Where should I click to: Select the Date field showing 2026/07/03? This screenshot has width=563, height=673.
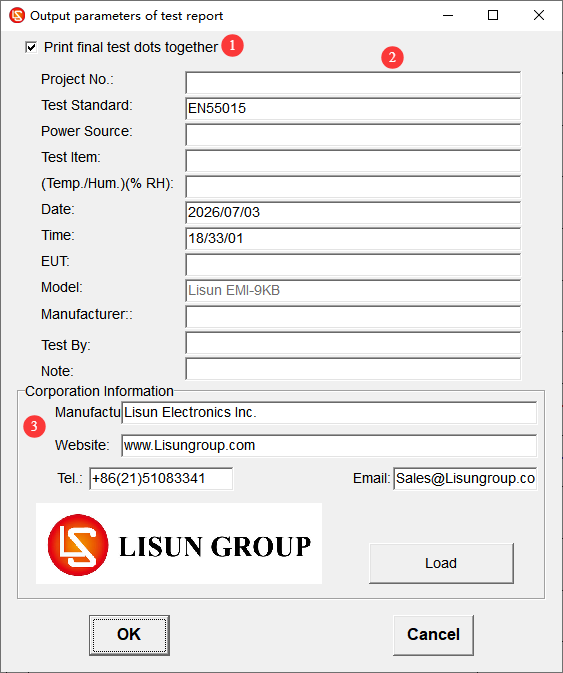[x=353, y=212]
